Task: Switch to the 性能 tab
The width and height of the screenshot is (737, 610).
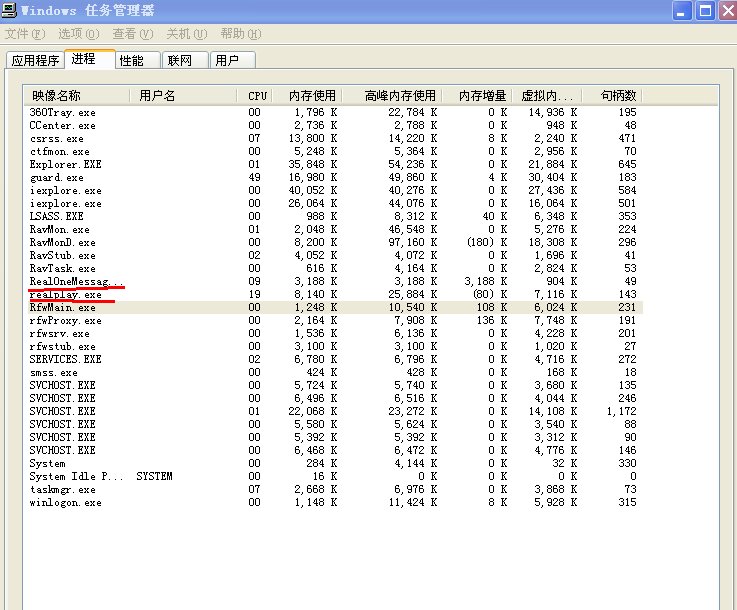Action: tap(132, 60)
